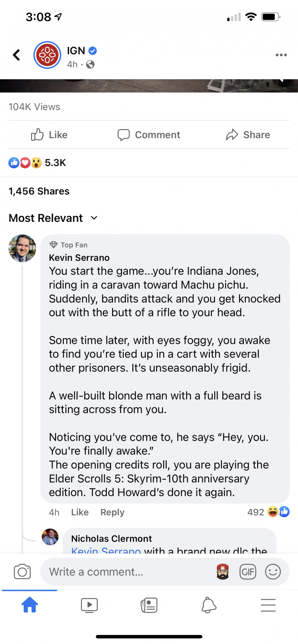298x644 pixels.
Task: View the 5.3K post reactions
Action: (37, 163)
